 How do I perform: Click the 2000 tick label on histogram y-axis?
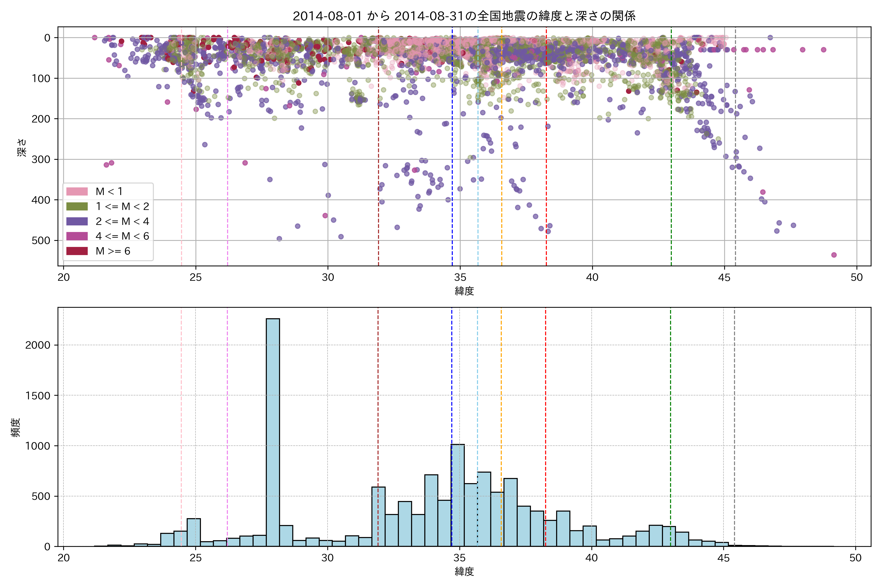pos(37,345)
